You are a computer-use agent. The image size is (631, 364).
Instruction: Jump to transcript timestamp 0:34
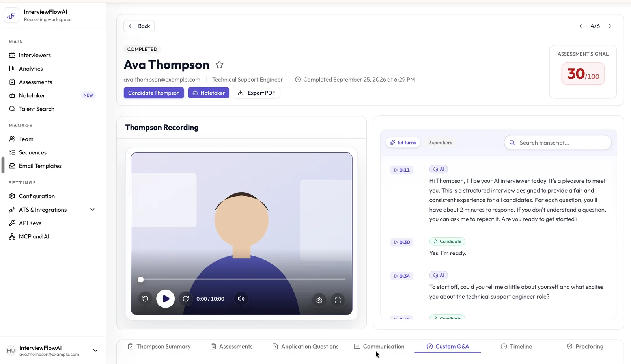tap(402, 276)
